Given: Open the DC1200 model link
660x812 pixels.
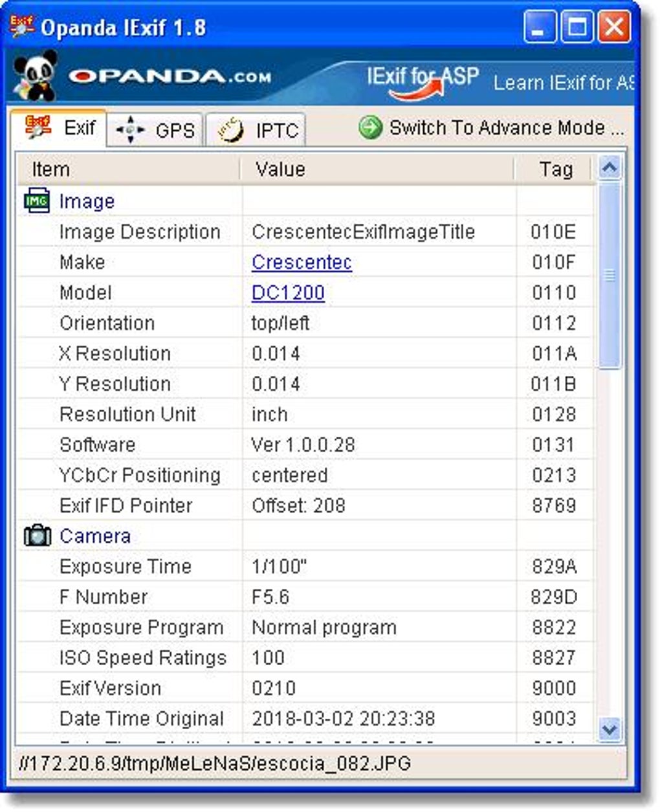Looking at the screenshot, I should coord(288,292).
